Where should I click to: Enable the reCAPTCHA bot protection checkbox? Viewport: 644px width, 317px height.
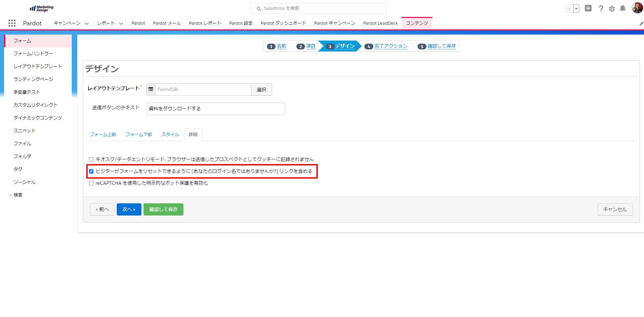(91, 183)
